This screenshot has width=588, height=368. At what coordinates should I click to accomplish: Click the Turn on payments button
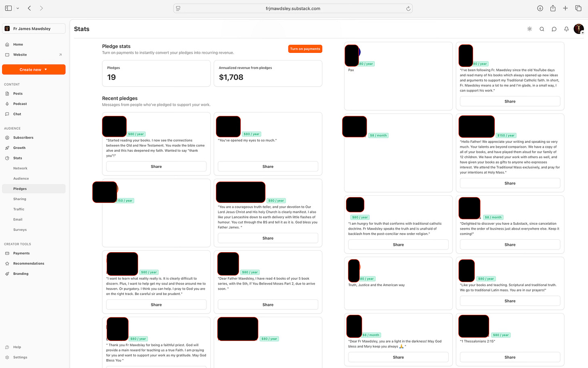click(x=305, y=49)
